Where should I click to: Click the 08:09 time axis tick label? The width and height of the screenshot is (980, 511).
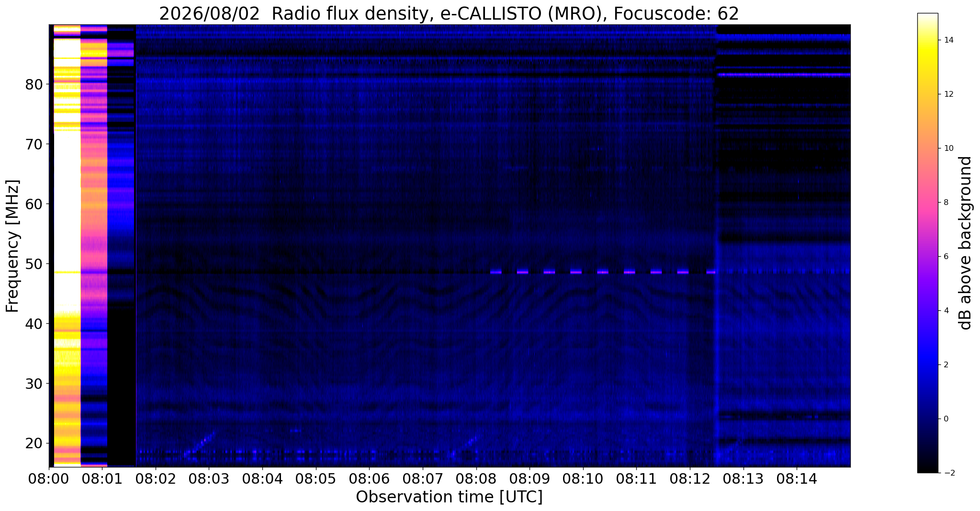(x=529, y=478)
